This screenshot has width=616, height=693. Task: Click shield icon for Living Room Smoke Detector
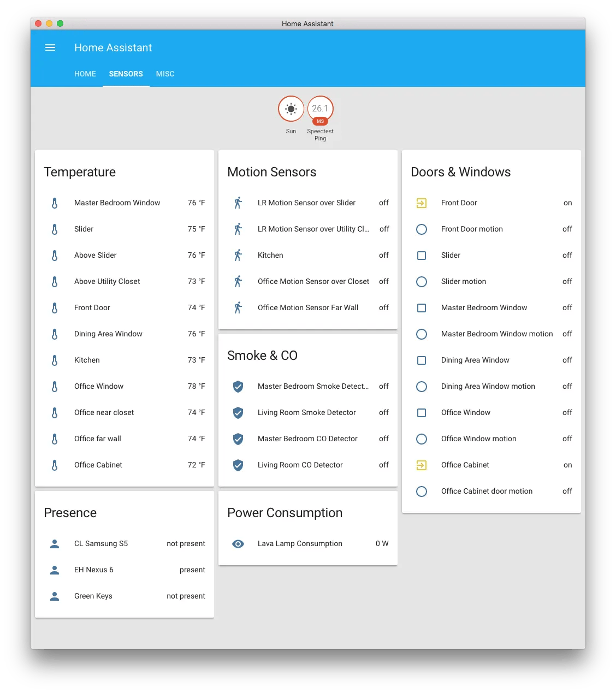point(238,412)
